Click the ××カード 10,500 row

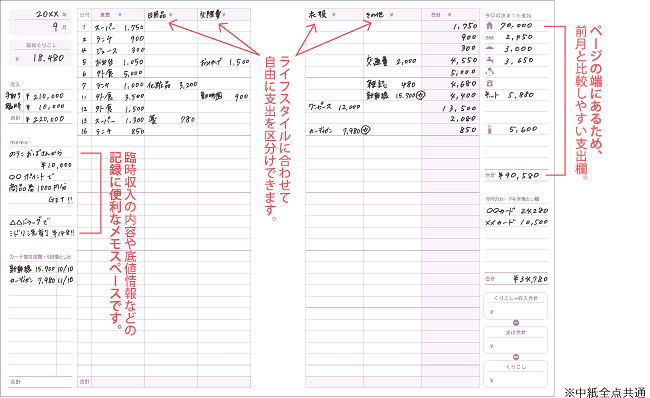click(517, 222)
